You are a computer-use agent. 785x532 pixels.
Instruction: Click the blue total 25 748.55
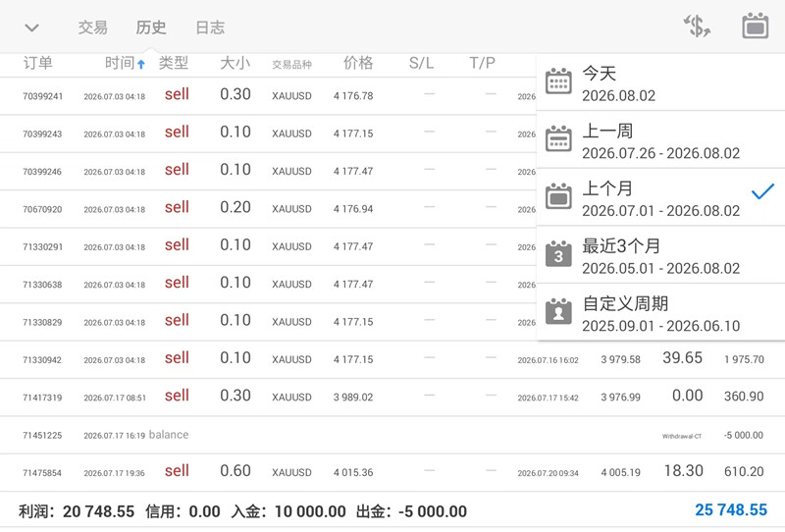(731, 510)
